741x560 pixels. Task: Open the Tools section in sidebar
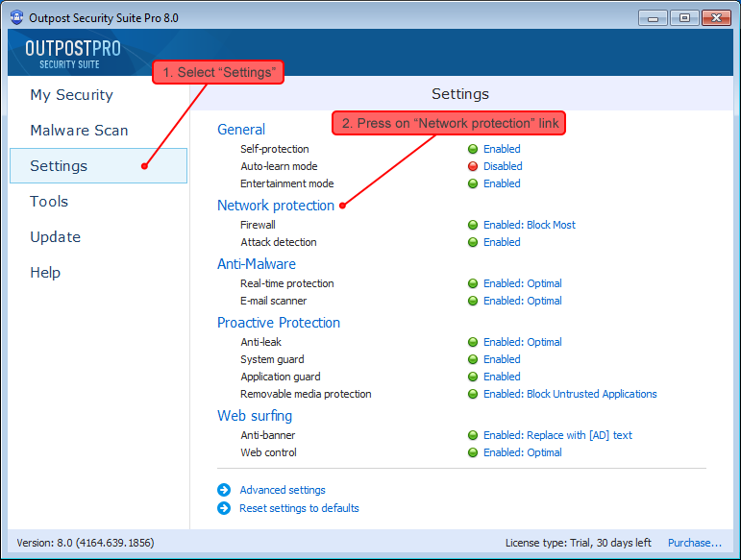(49, 202)
